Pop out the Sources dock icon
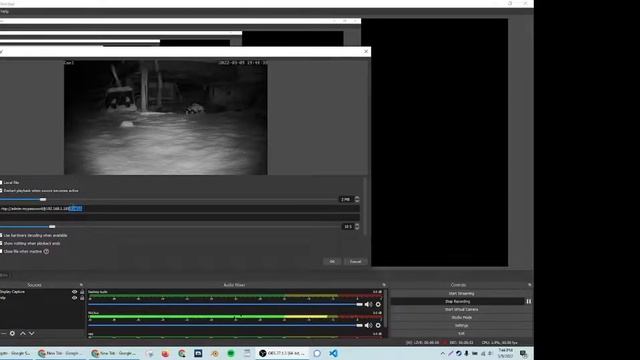The height and width of the screenshot is (360, 640). [x=81, y=285]
